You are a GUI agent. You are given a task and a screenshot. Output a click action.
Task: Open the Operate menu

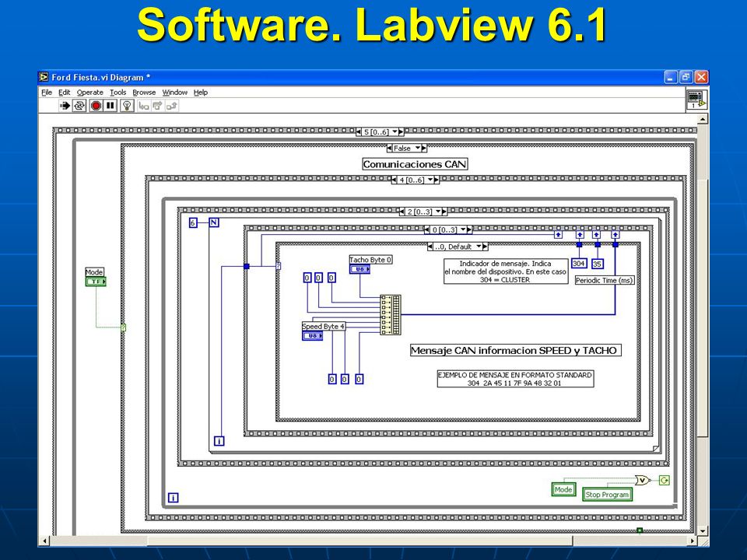[90, 93]
